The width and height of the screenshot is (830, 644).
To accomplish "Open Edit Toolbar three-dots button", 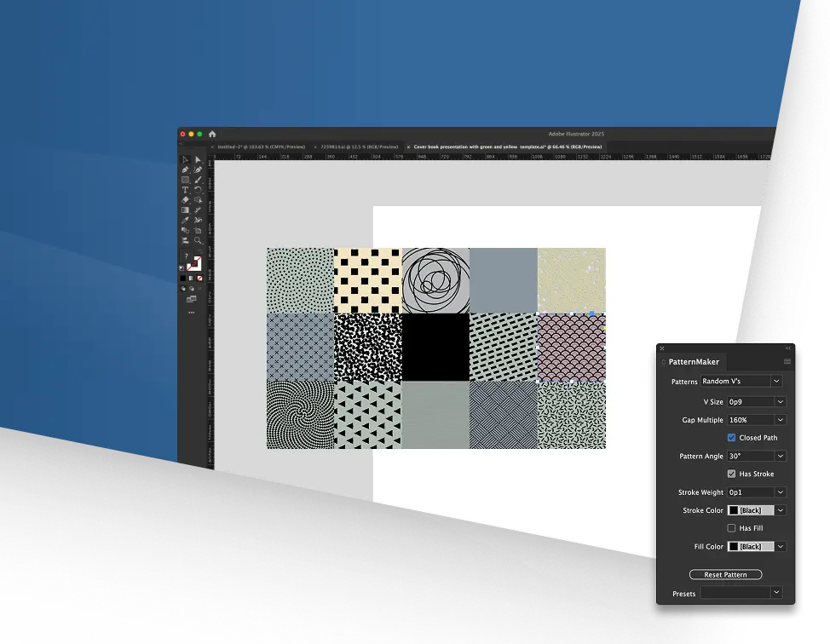I will tap(192, 313).
